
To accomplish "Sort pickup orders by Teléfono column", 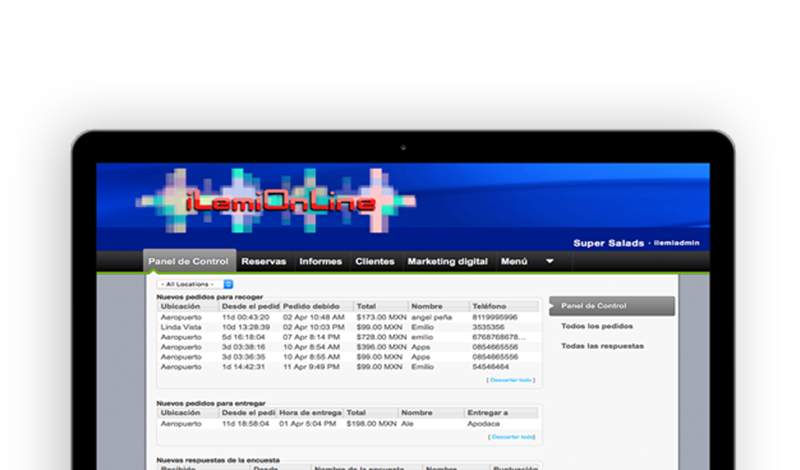I will (490, 306).
